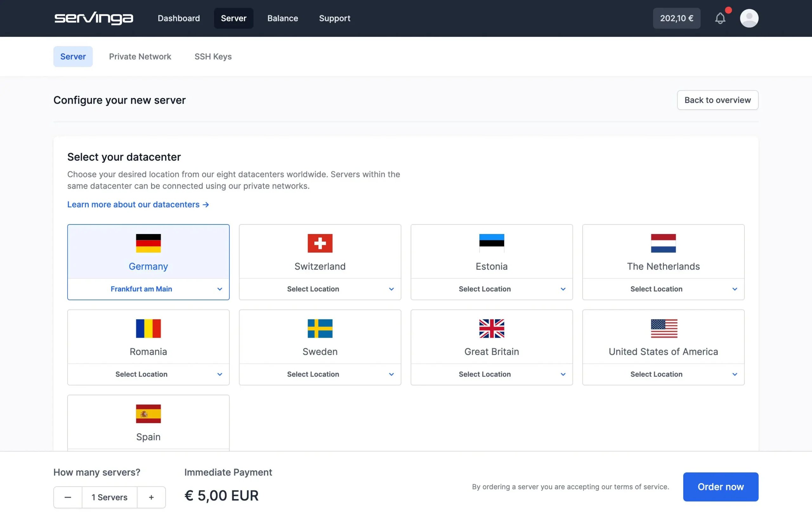
Task: Click the Estonia country label
Action: coord(492,266)
